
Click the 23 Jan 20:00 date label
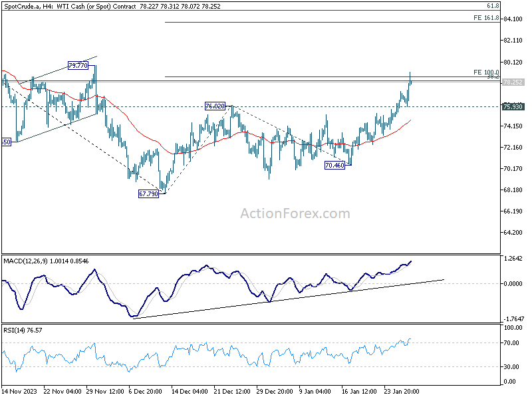pyautogui.click(x=402, y=391)
